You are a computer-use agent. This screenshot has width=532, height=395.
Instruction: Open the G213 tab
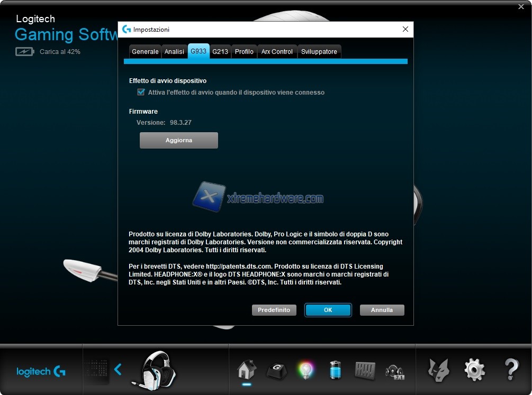[220, 52]
